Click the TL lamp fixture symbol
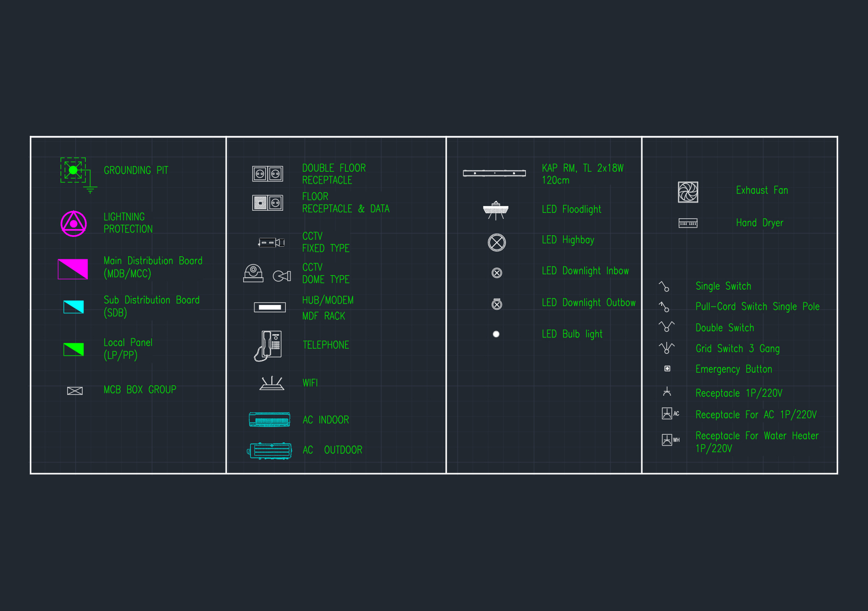868x611 pixels. [494, 173]
